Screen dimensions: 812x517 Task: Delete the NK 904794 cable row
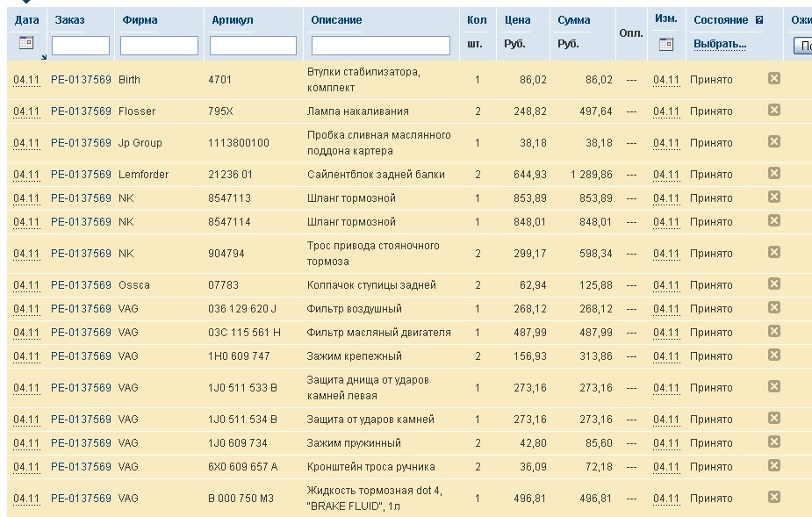tap(774, 252)
